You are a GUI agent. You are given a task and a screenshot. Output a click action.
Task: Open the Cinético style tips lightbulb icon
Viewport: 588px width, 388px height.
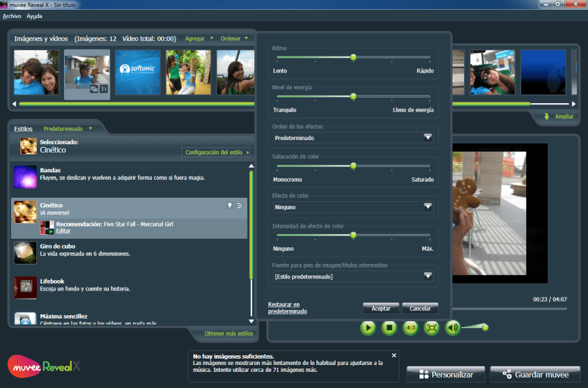tap(230, 205)
